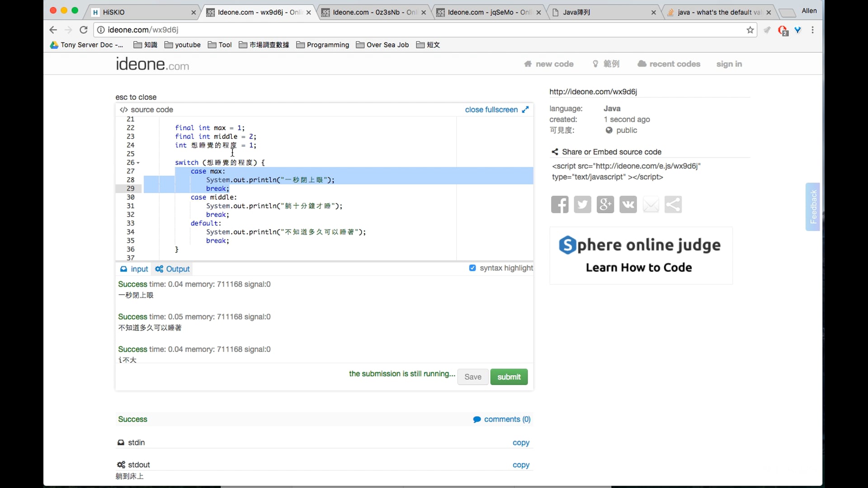Screen dimensions: 868x488
Task: Open the email share icon
Action: 651,205
